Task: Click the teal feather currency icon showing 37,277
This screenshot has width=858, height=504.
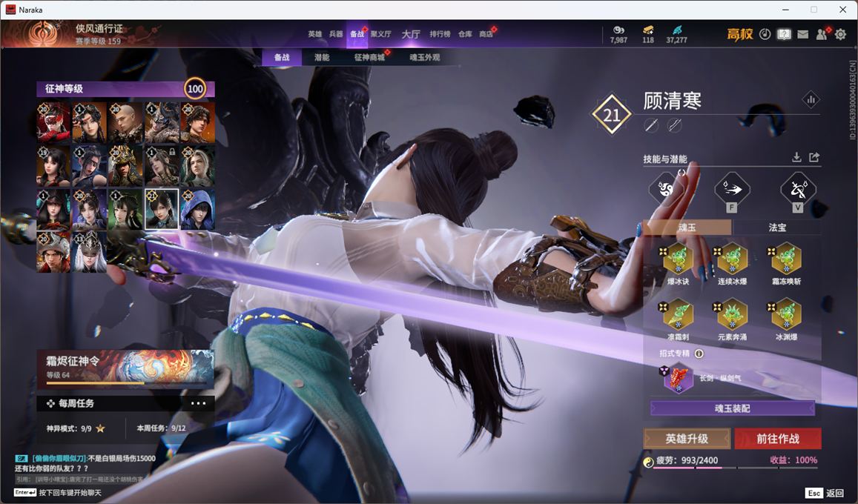Action: tap(677, 30)
